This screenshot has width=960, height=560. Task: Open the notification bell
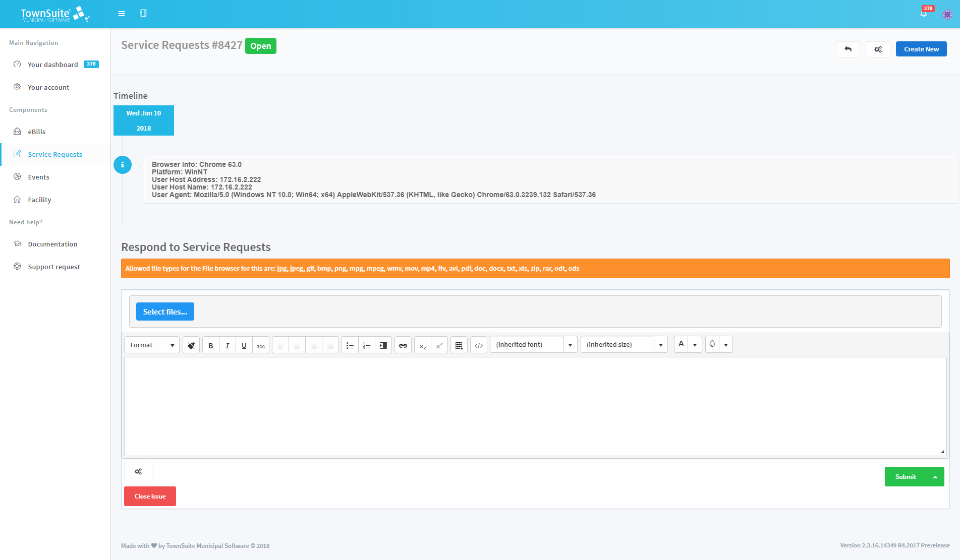tap(924, 13)
